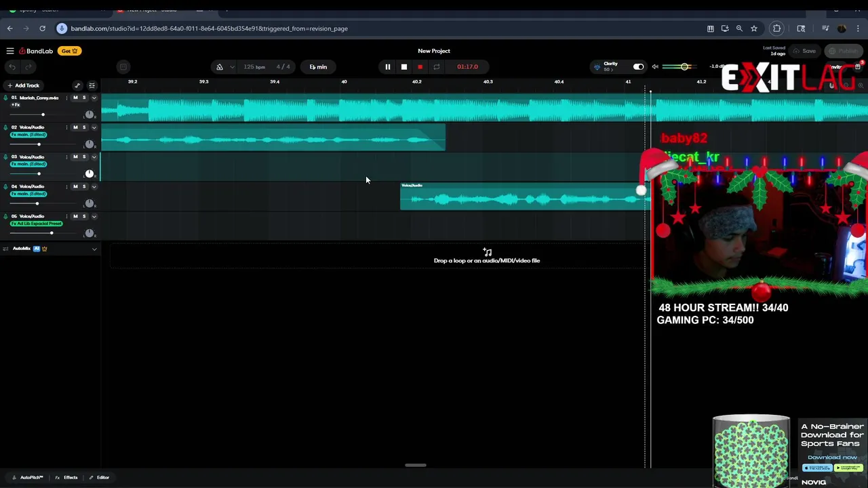Click the Add Track button

tap(23, 85)
